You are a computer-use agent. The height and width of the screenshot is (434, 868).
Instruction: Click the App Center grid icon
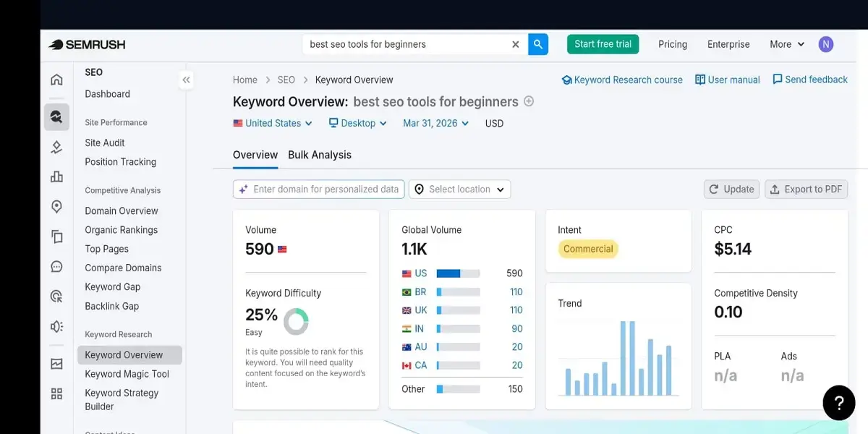click(56, 393)
